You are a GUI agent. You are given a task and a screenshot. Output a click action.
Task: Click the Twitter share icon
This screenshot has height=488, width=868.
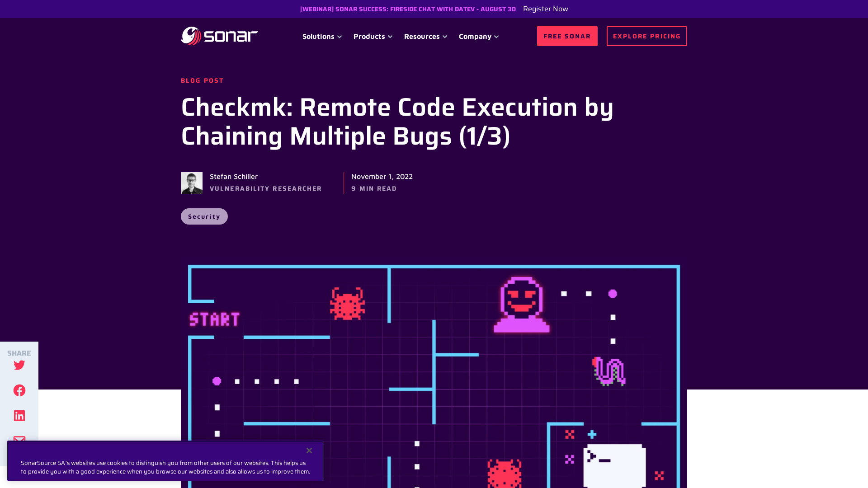[19, 365]
